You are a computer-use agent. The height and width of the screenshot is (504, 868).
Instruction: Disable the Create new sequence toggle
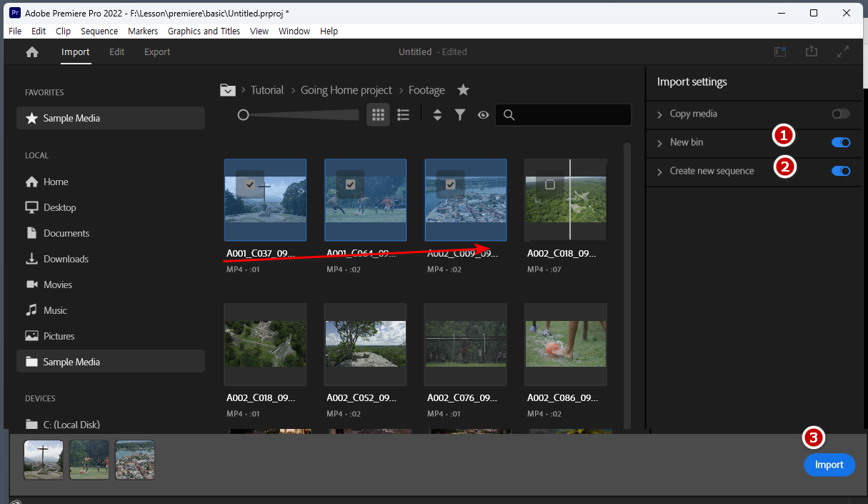tap(841, 171)
